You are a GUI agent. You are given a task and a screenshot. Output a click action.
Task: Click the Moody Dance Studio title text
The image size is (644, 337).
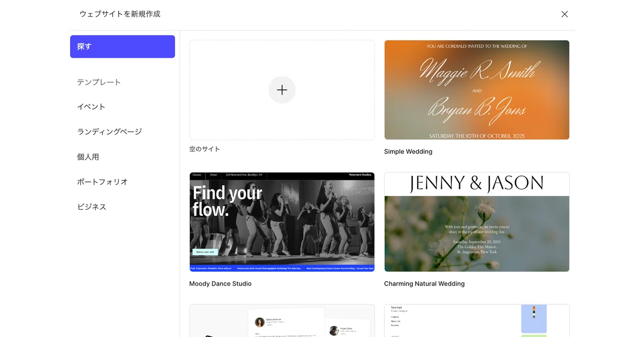coord(221,284)
